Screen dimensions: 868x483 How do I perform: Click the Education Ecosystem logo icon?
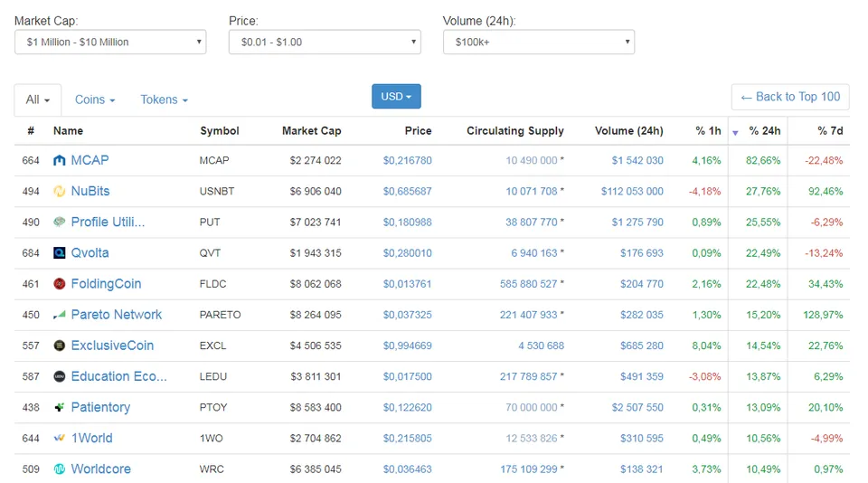click(x=60, y=376)
